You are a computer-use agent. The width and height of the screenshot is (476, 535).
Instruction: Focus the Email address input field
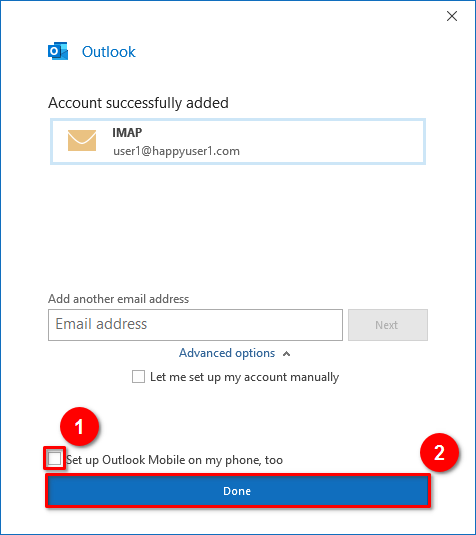click(x=195, y=325)
